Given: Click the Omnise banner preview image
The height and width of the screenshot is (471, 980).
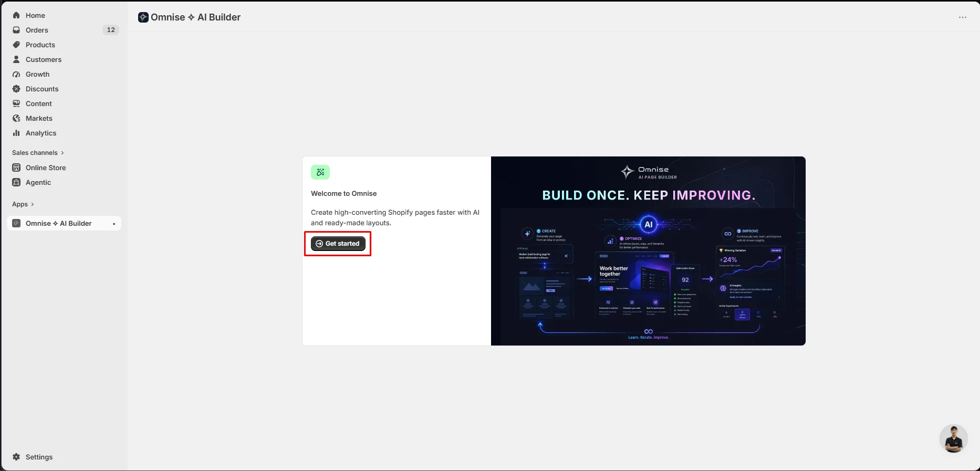Looking at the screenshot, I should click(648, 251).
